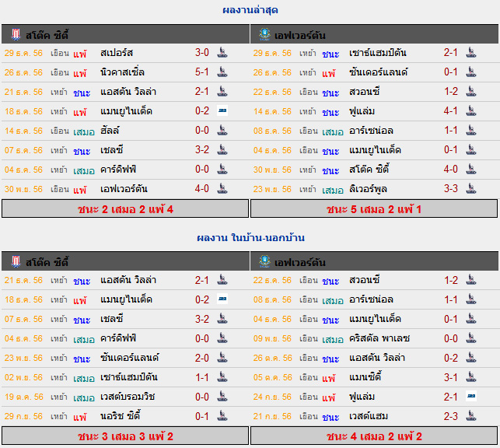Click 'เหย้า' in the เวสต์บรอมวิช row
This screenshot has width=500, height=448.
tap(59, 397)
